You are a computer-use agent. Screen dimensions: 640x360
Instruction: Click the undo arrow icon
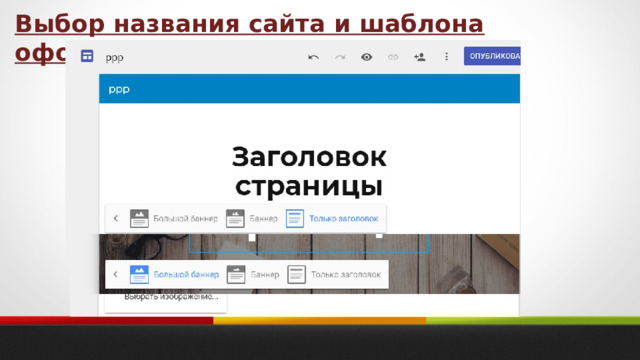click(x=313, y=57)
